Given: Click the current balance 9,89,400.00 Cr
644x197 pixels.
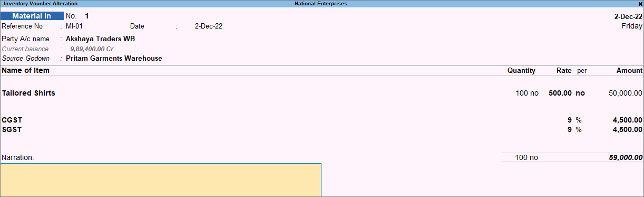Looking at the screenshot, I should click(92, 49).
